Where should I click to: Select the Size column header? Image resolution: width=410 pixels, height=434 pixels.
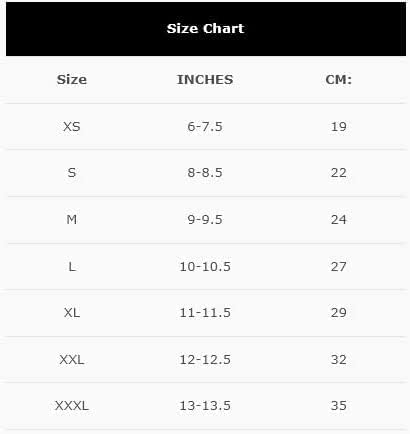tap(72, 80)
